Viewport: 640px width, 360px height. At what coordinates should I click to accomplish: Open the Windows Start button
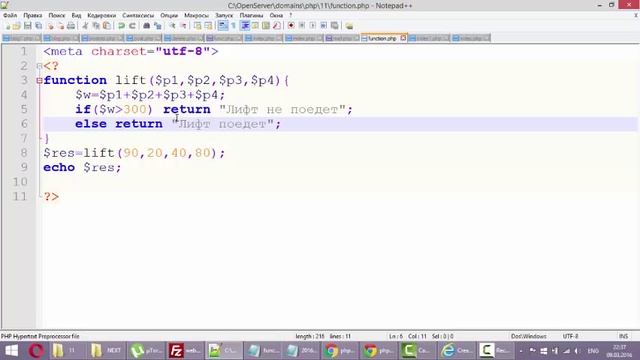[11, 351]
